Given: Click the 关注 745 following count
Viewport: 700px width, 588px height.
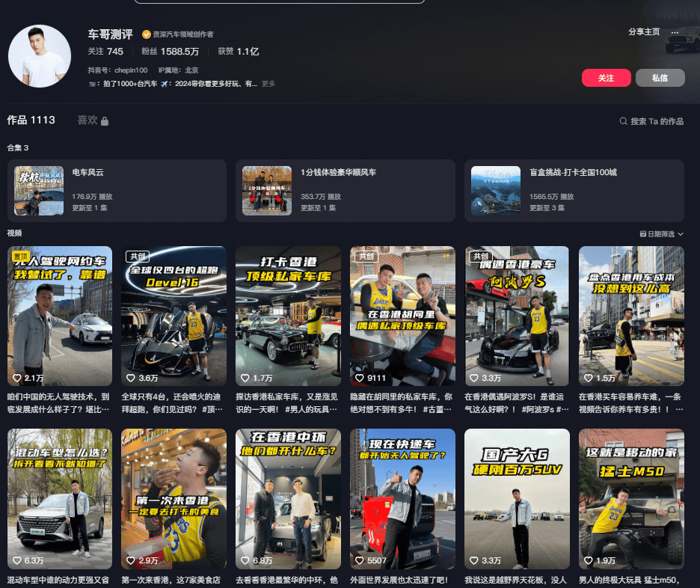Looking at the screenshot, I should pyautogui.click(x=105, y=52).
